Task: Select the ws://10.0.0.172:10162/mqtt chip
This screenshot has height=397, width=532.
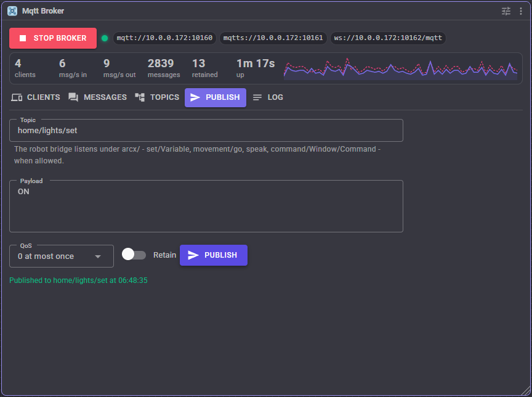Action: [x=388, y=38]
